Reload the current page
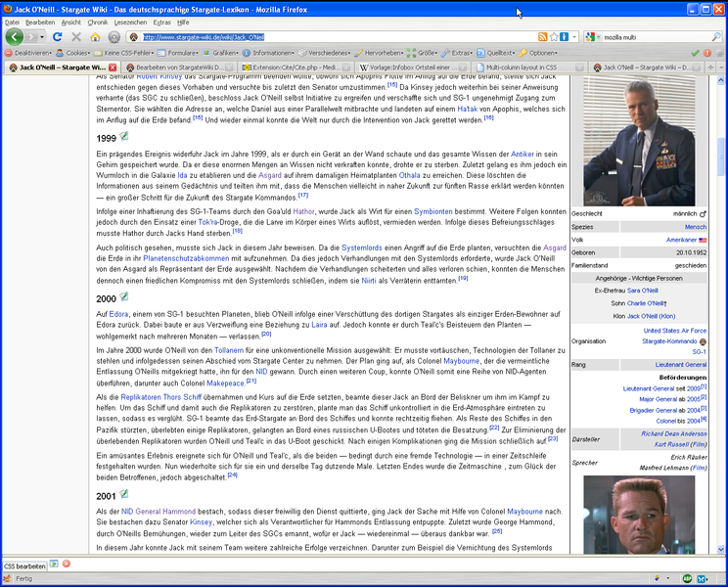728x587 pixels. click(x=58, y=36)
